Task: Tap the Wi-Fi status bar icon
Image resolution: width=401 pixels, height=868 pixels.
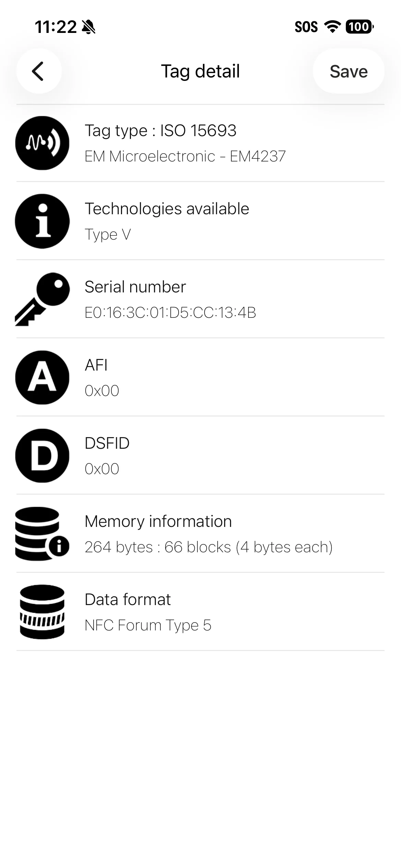Action: [x=332, y=26]
